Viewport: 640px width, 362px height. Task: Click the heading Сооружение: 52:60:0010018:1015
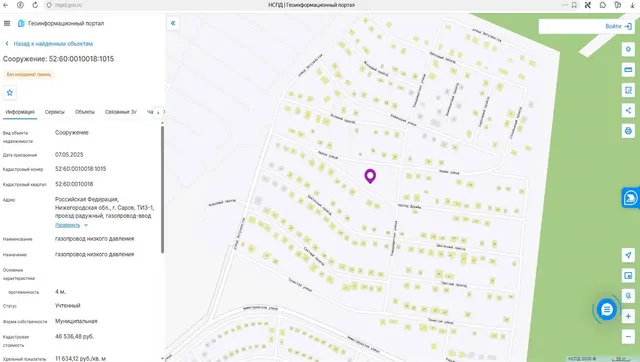pos(58,59)
